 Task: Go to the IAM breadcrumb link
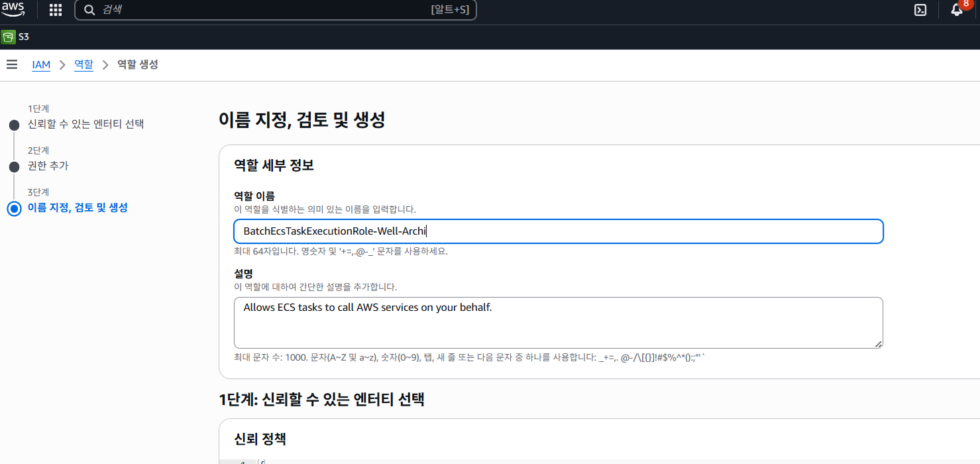point(41,65)
